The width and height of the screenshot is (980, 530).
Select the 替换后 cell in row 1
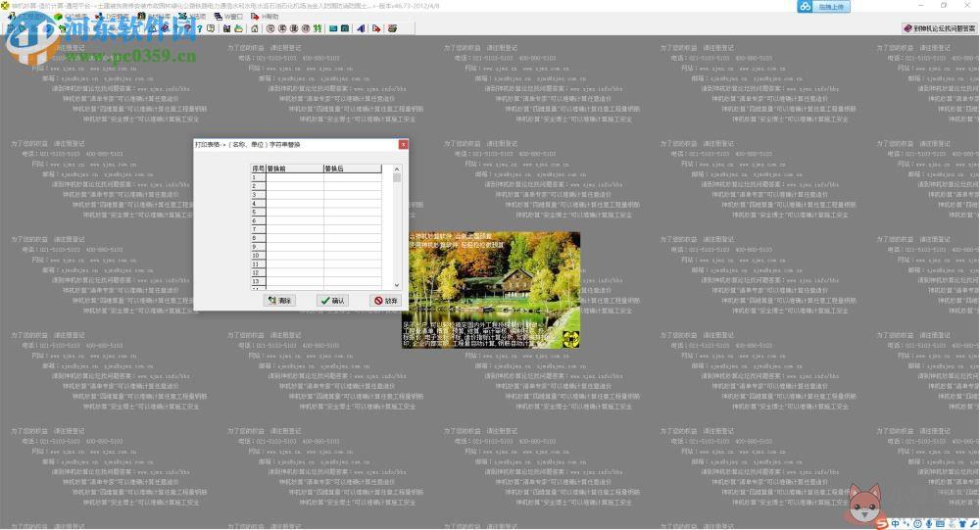pyautogui.click(x=353, y=177)
